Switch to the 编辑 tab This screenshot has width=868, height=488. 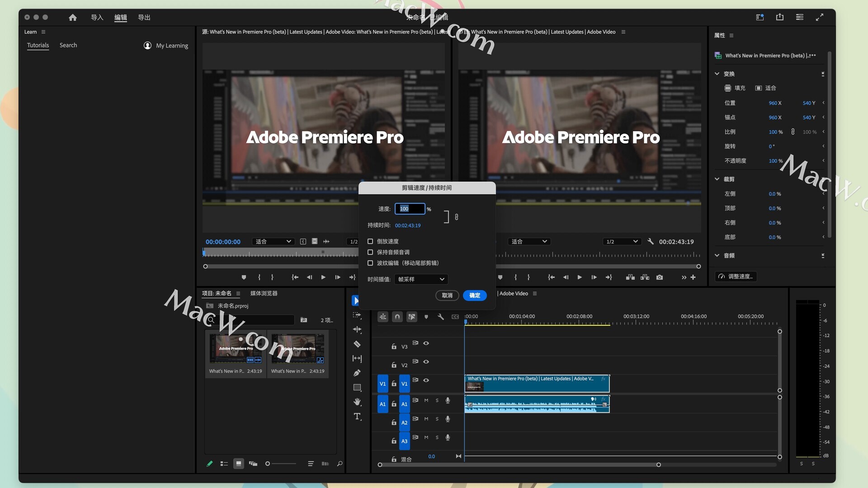(121, 17)
